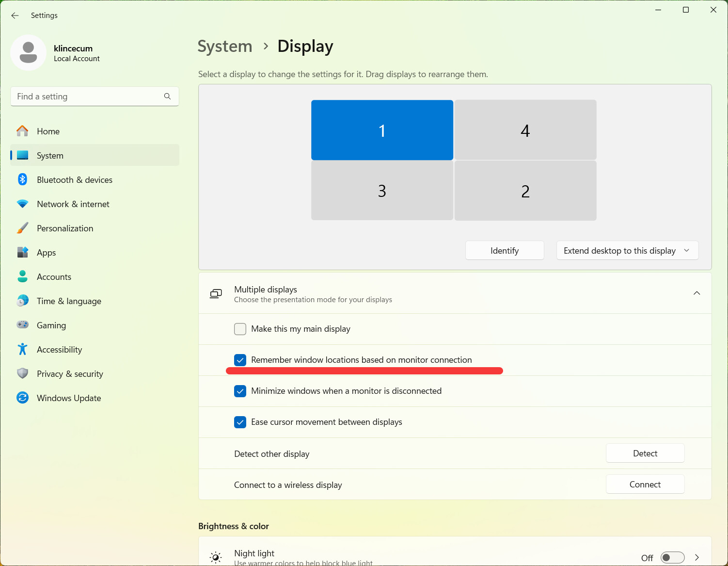
Task: Click the Identify button
Action: 505,250
